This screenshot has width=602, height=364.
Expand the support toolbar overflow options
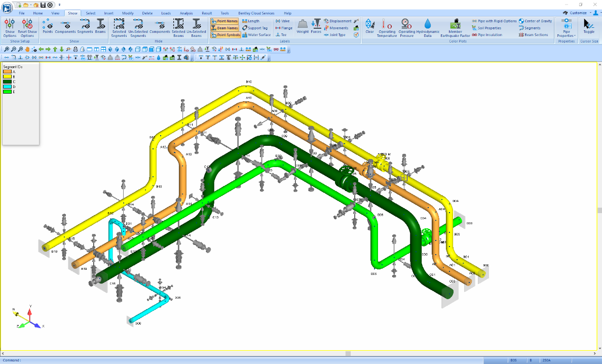tap(269, 58)
